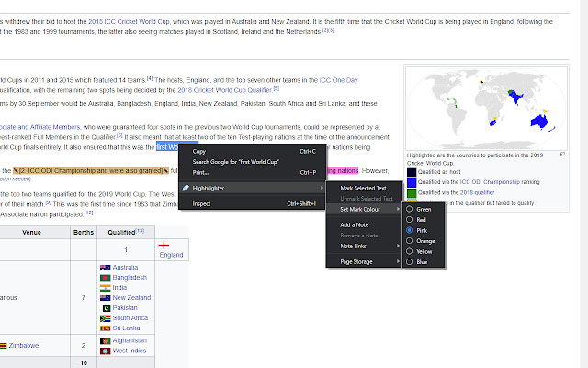Screen dimensions: 588x368
Task: Click the Highlighter marker pen icon
Action: pos(185,188)
